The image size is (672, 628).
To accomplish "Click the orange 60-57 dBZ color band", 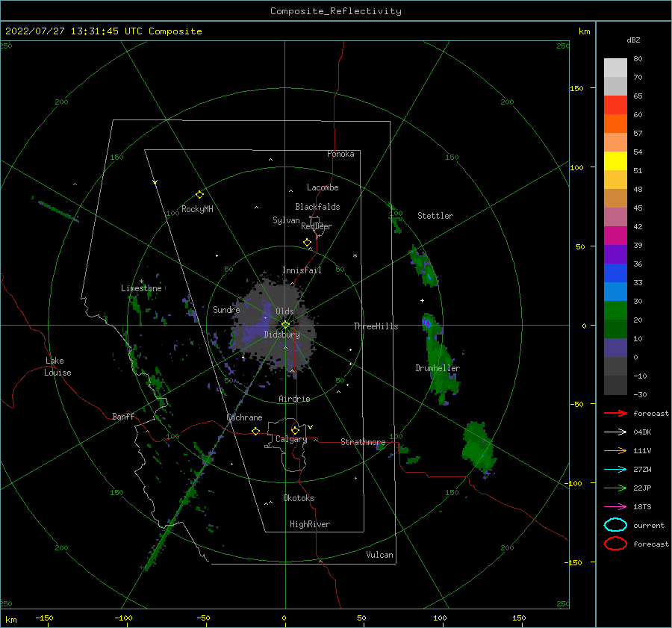I will click(x=615, y=124).
